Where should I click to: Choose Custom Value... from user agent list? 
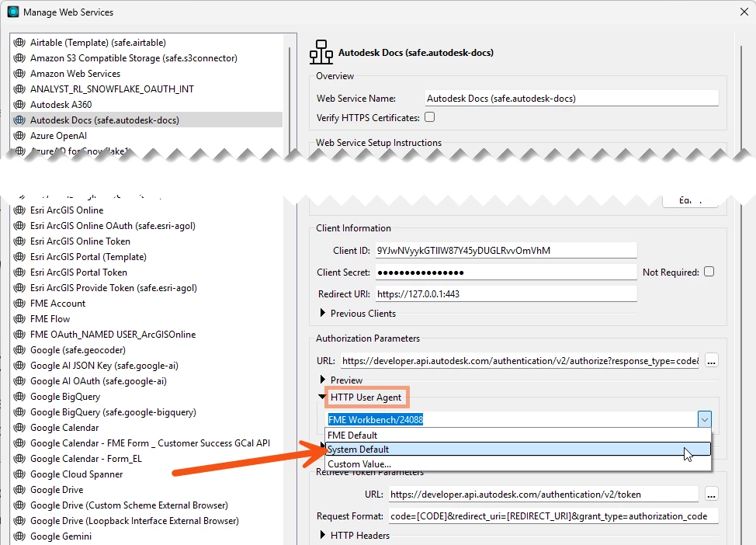pyautogui.click(x=518, y=464)
